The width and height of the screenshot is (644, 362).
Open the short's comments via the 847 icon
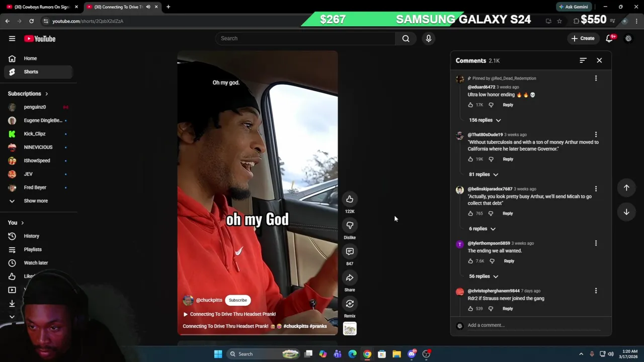[x=350, y=251]
